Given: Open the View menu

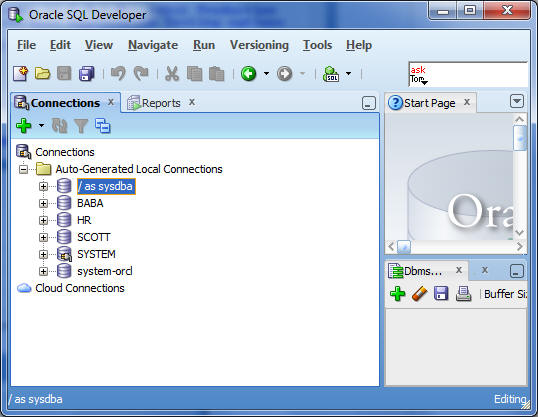Looking at the screenshot, I should pyautogui.click(x=99, y=45).
